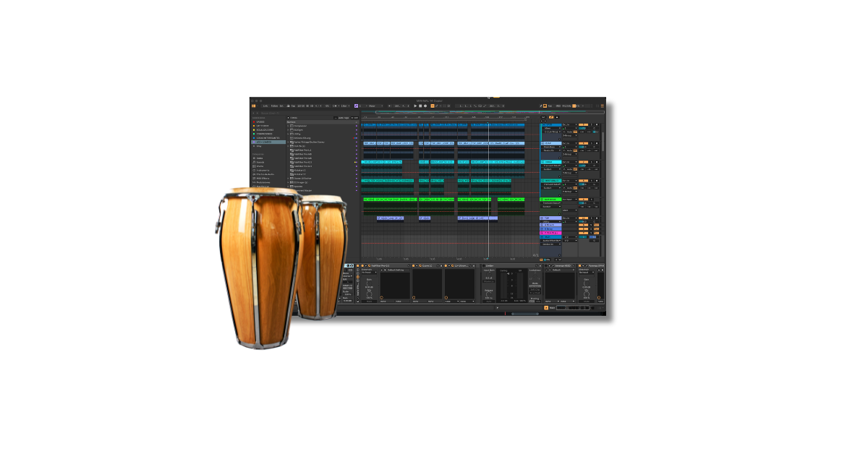
Task: Fold the TOP group track
Action: [542, 218]
